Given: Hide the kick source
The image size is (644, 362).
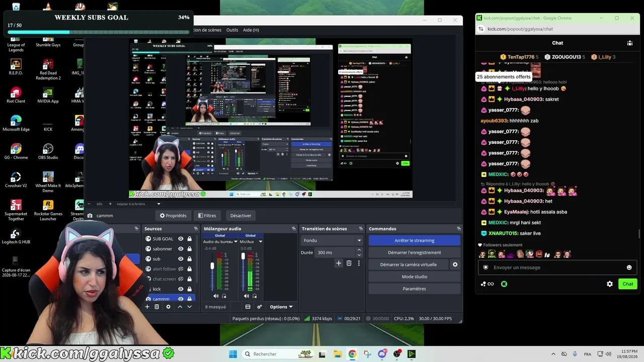Looking at the screenshot, I should tap(181, 289).
